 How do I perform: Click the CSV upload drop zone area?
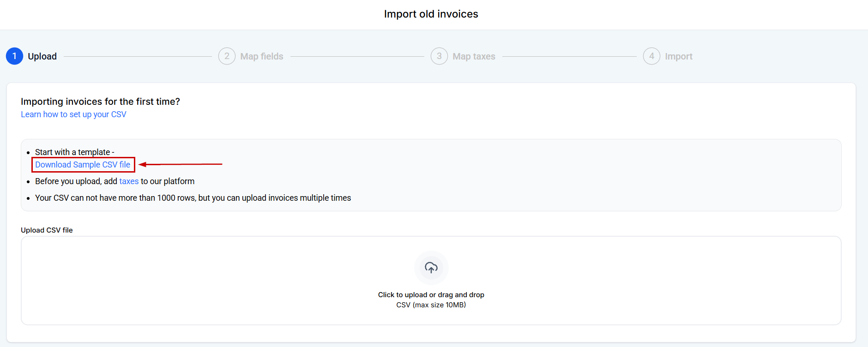tap(431, 281)
